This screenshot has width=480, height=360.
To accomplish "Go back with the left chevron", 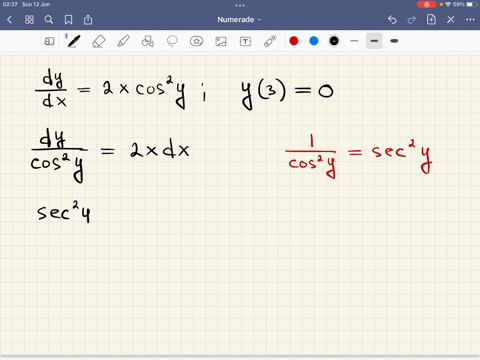I will coord(9,20).
